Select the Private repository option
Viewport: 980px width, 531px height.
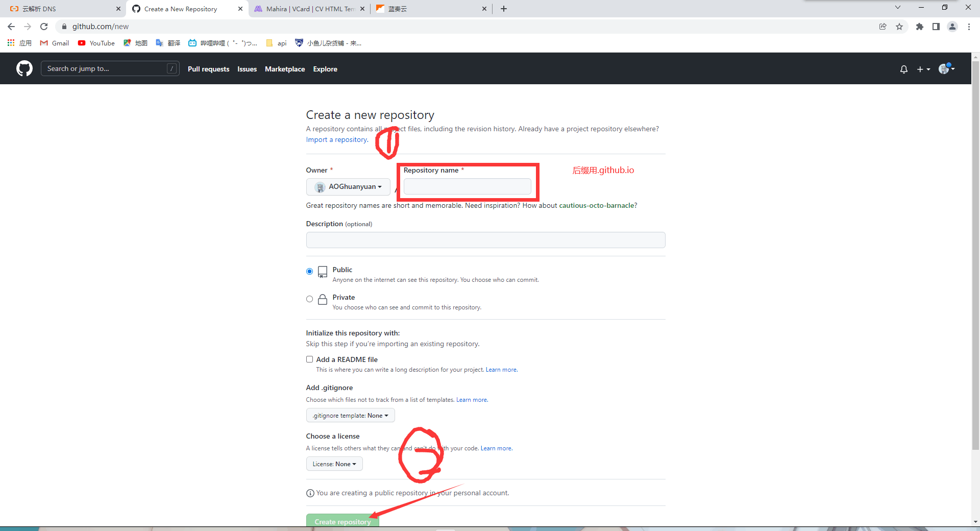(309, 299)
